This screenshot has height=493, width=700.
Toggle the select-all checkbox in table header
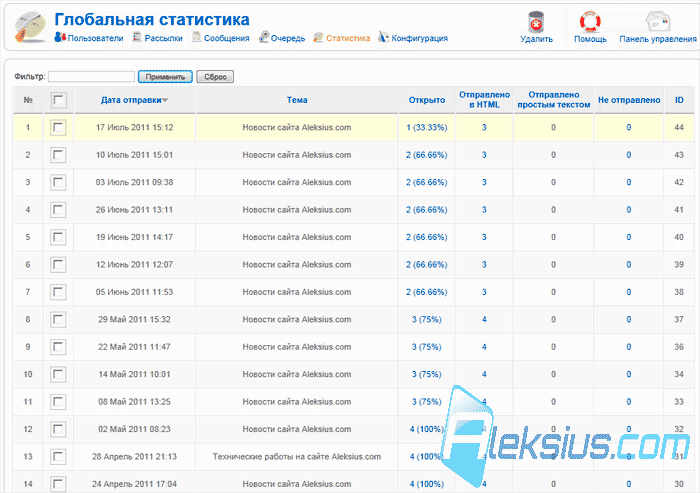(58, 100)
